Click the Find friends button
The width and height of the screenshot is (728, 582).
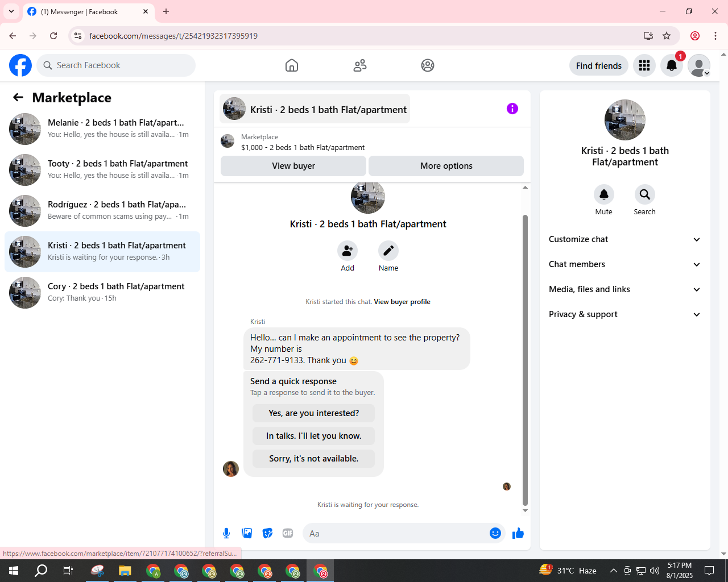599,65
